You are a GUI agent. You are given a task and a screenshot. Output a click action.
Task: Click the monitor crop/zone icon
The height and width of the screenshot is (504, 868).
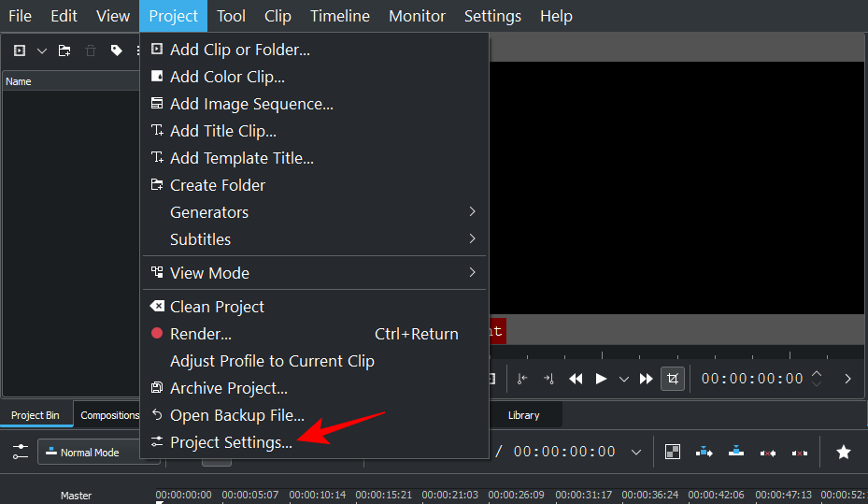click(x=672, y=379)
